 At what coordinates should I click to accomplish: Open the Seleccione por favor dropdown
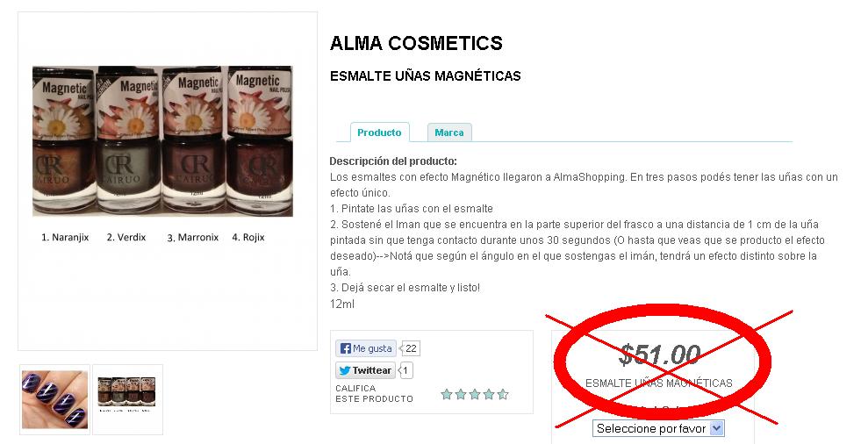pyautogui.click(x=658, y=428)
